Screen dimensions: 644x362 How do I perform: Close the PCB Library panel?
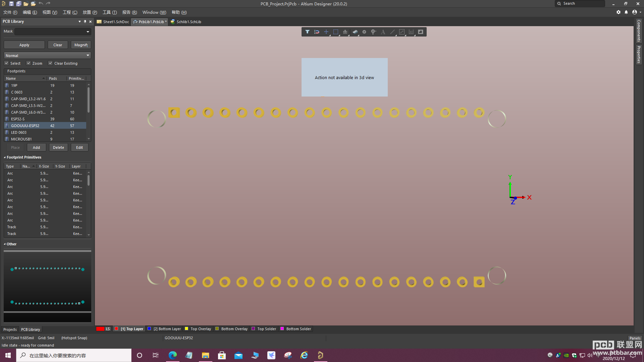click(x=90, y=21)
